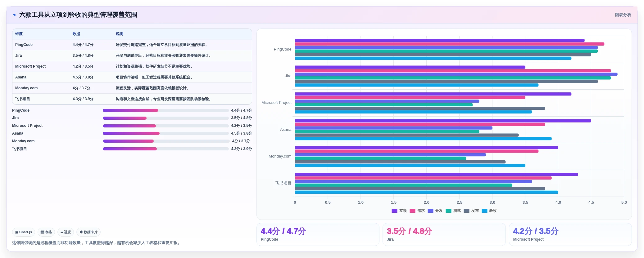
Task: Click 飞书项目 axis label in chart
Action: 283,183
